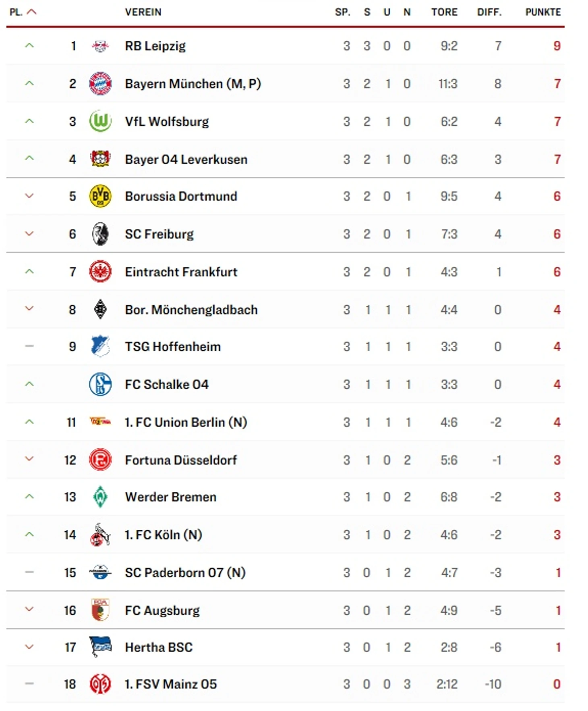
Task: Click the Hertha BSC flag logo
Action: point(100,647)
